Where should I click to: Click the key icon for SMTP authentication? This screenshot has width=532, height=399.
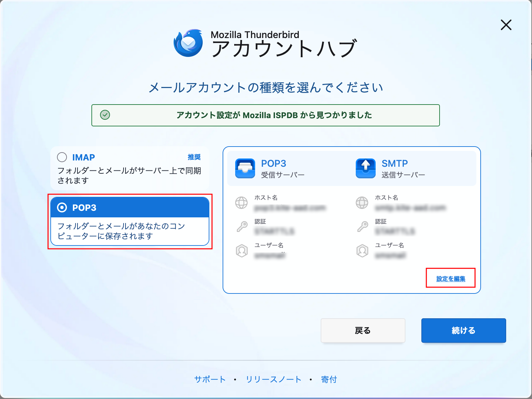362,227
